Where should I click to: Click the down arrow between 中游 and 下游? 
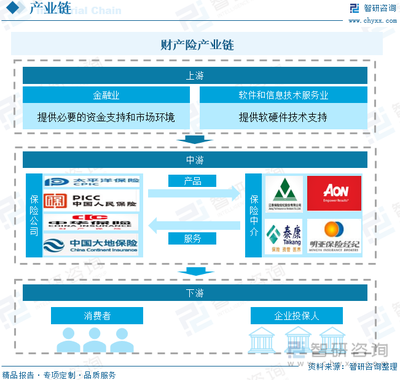click(x=195, y=272)
